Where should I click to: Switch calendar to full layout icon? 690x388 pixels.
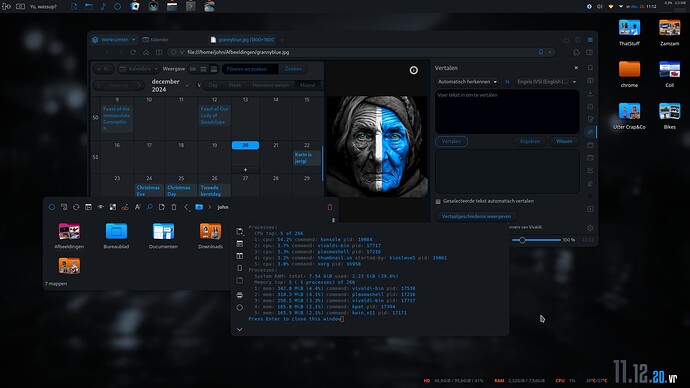point(214,69)
